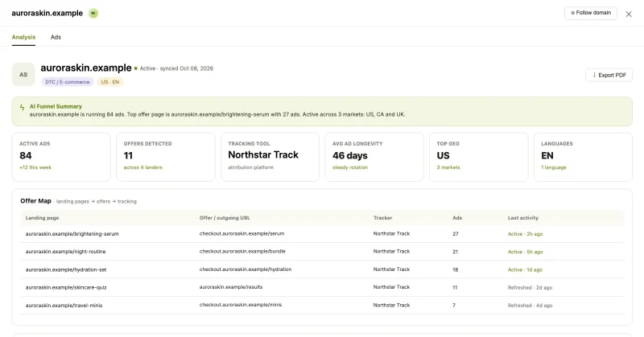The width and height of the screenshot is (644, 337).
Task: Click checkout.auroraskin.example/bundle offer URL
Action: pyautogui.click(x=242, y=251)
